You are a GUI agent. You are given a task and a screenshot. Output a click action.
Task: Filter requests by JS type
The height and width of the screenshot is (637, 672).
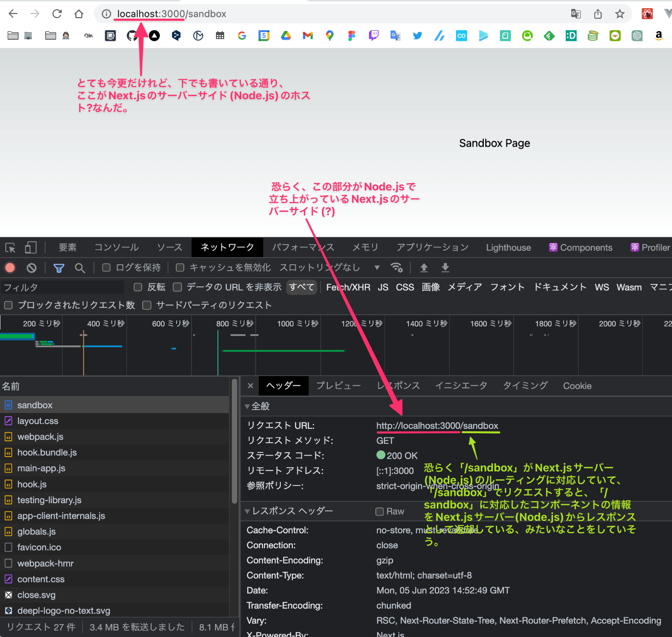383,287
